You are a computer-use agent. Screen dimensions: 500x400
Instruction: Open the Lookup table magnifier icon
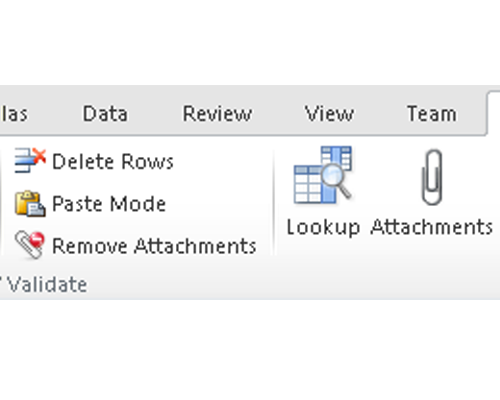(x=323, y=175)
